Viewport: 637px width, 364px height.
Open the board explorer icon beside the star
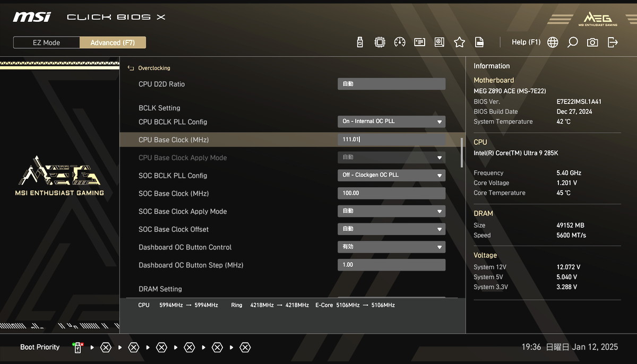coord(440,42)
